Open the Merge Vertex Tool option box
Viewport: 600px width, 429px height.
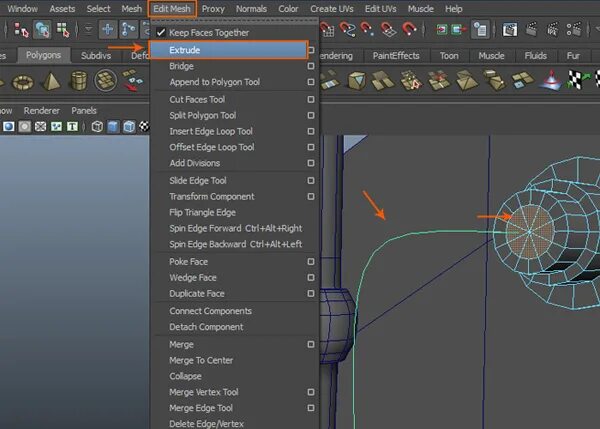(x=311, y=392)
